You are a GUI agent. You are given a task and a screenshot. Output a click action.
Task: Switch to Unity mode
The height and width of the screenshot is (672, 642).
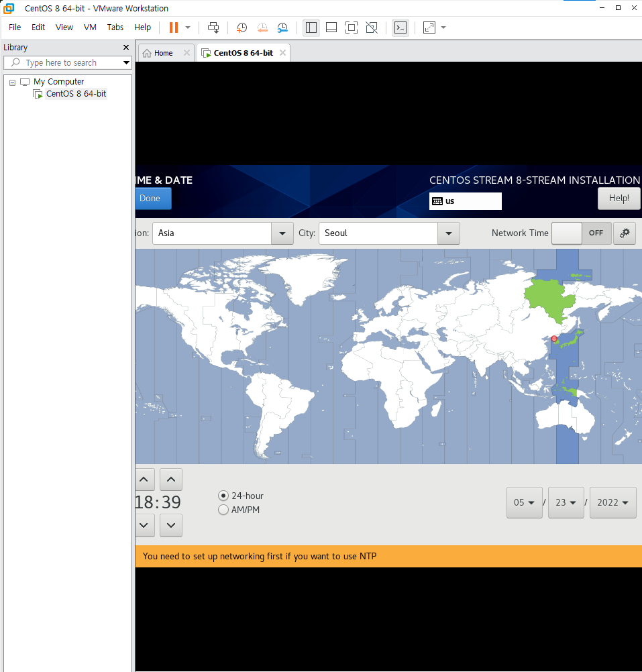pyautogui.click(x=372, y=27)
